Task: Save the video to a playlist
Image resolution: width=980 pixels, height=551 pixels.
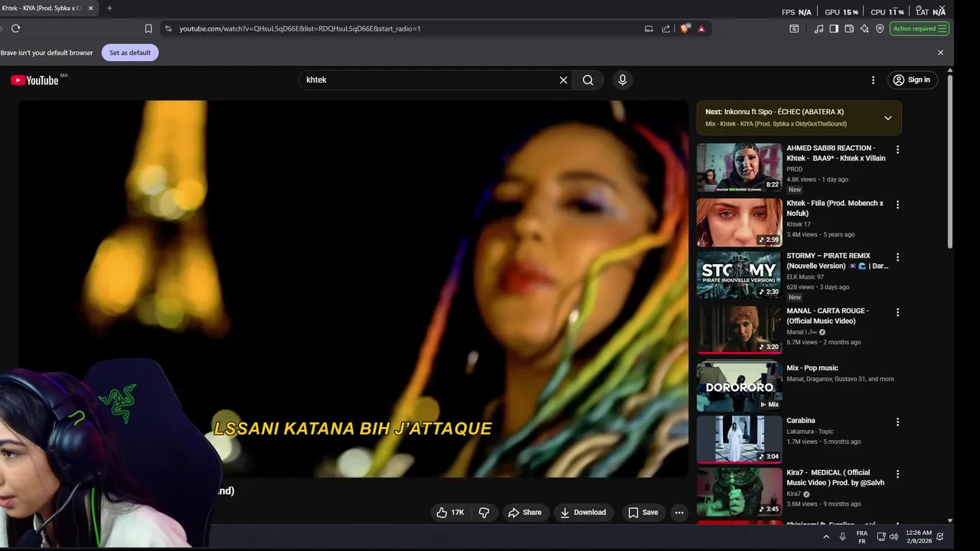Action: tap(643, 513)
